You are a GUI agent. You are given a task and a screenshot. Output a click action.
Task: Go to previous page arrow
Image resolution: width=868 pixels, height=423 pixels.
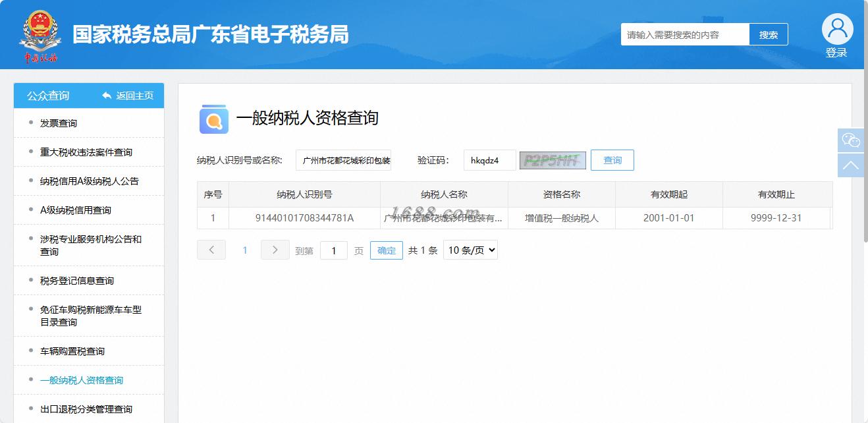[211, 250]
